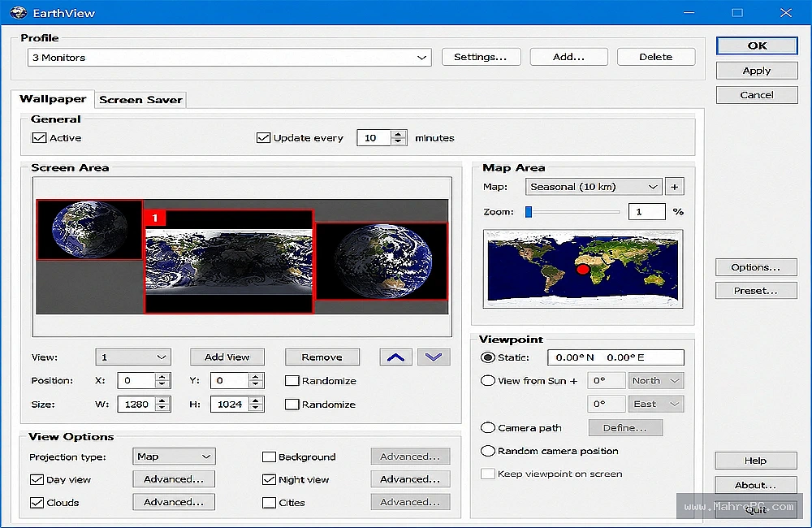Click the Size W value field
This screenshot has height=528, width=812.
click(136, 405)
